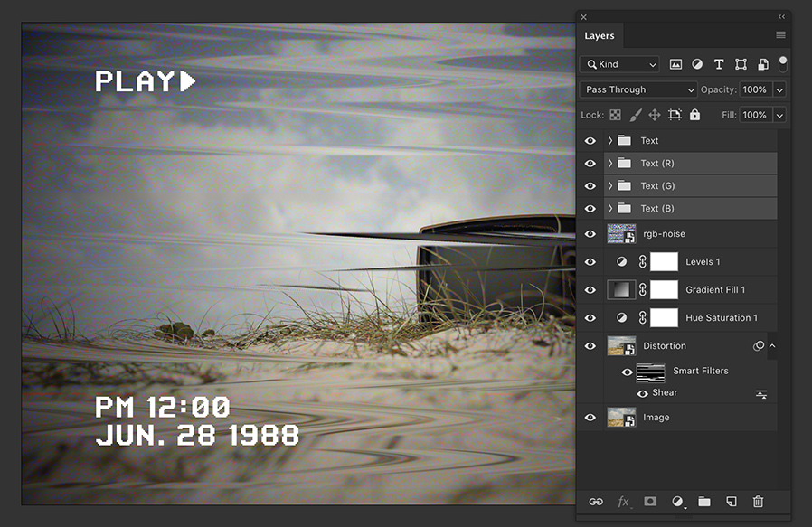Viewport: 812px width, 527px height.
Task: Create new fill or adjustment layer
Action: [678, 501]
